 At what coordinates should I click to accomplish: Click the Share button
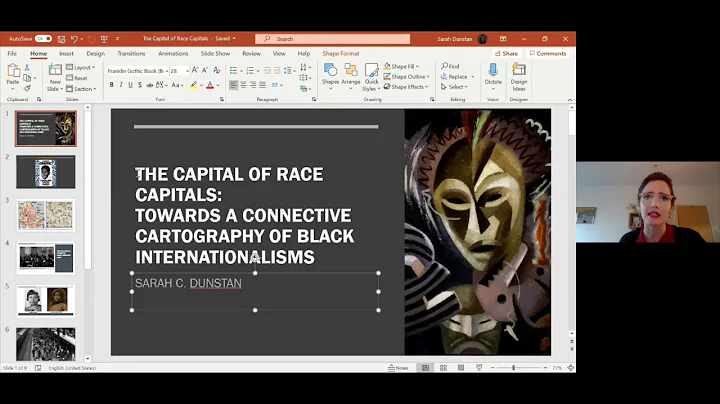click(x=506, y=54)
